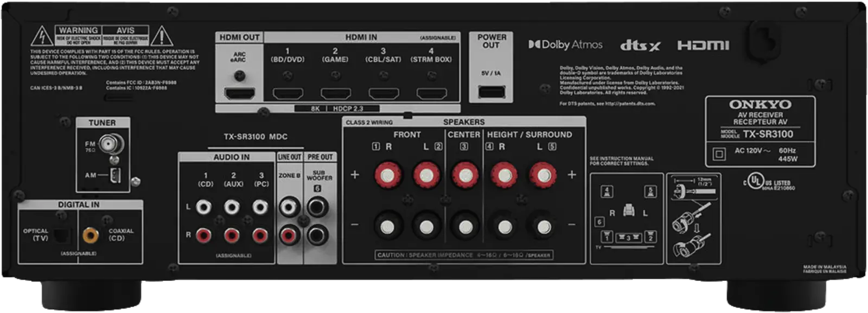
Task: Click the Dolby Atmos logo
Action: click(x=565, y=44)
